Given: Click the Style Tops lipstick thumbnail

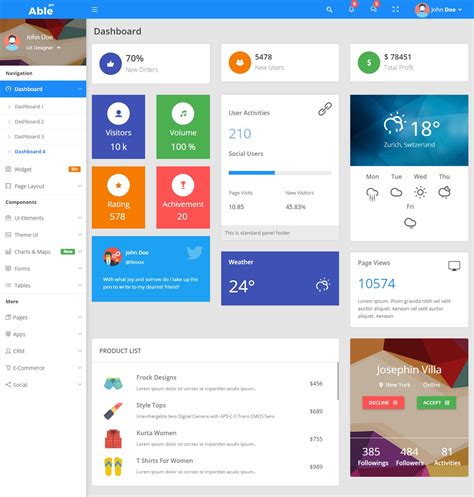Looking at the screenshot, I should click(113, 411).
